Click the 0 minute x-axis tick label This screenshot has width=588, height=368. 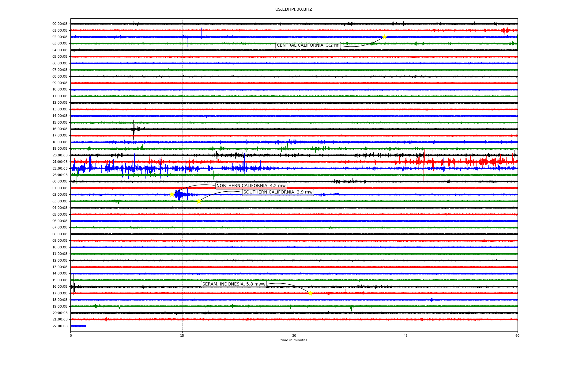[x=71, y=335]
